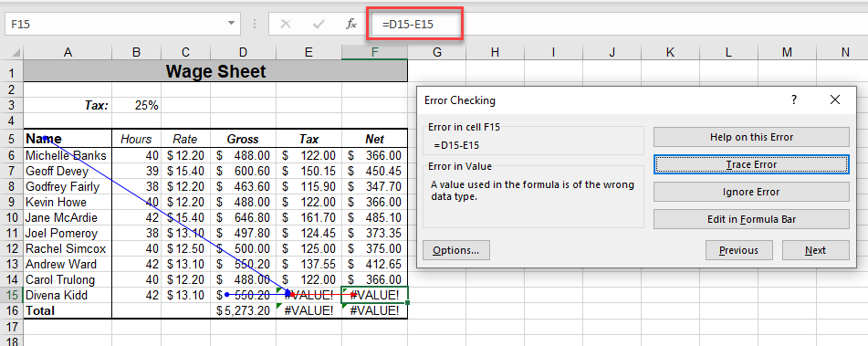Open the Options... button in dialog

pyautogui.click(x=456, y=250)
